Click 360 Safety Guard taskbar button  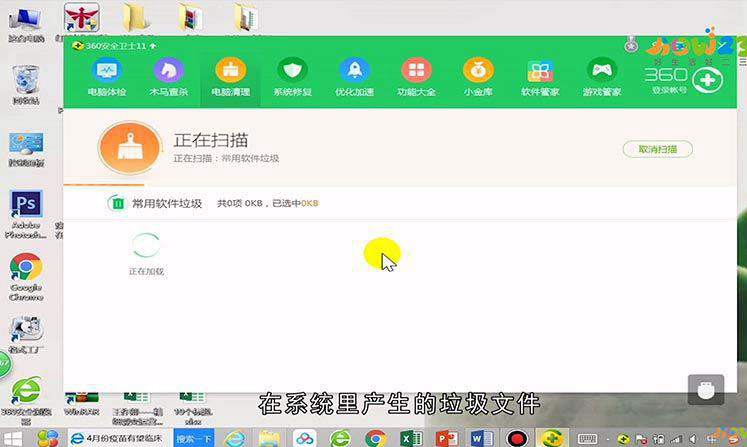pos(552,438)
